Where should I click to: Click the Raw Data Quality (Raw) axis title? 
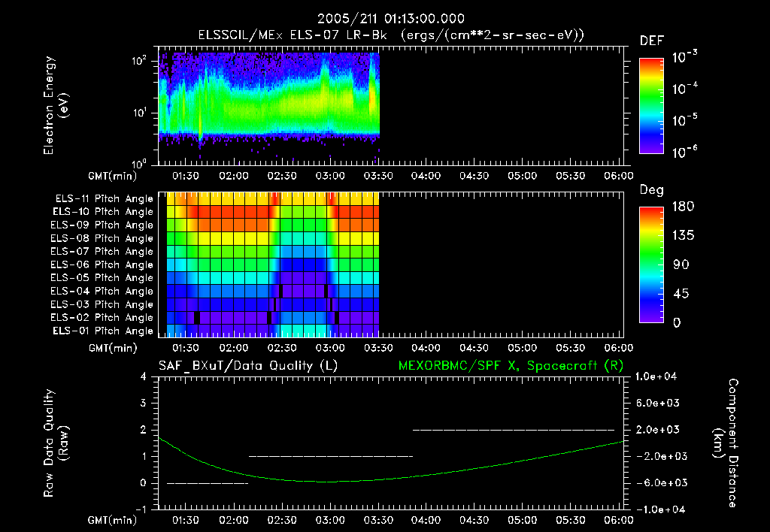click(56, 443)
